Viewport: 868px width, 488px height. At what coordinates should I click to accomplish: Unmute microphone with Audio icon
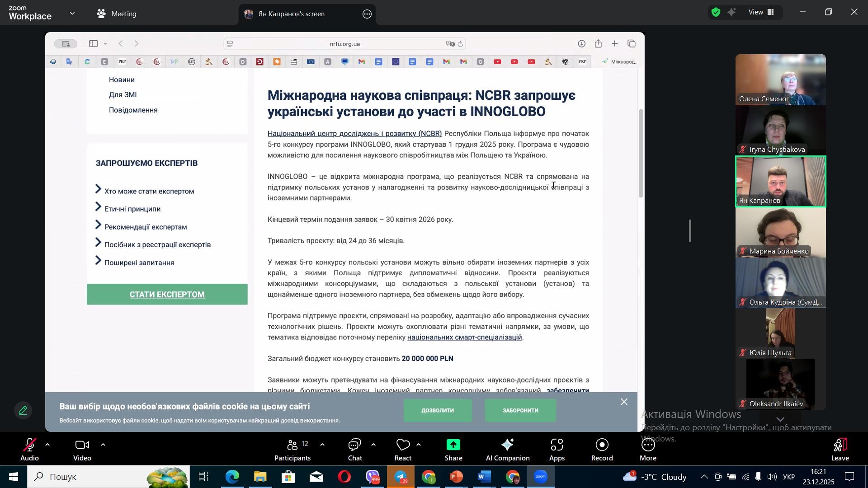(x=29, y=450)
